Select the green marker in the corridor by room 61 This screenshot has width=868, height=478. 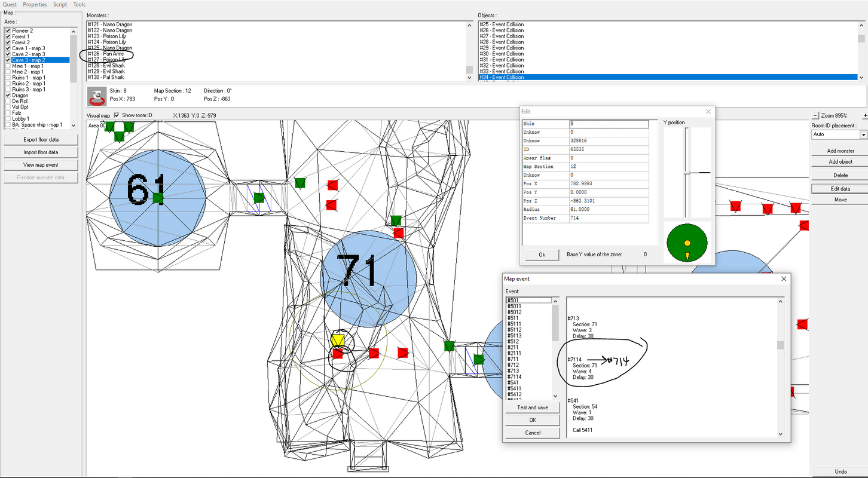[x=259, y=197]
